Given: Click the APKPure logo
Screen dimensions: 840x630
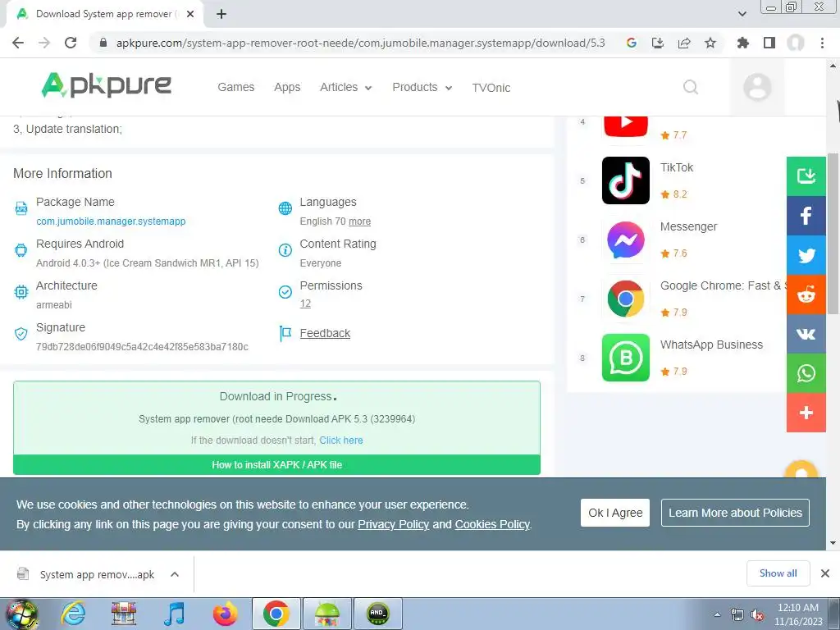Looking at the screenshot, I should (x=106, y=85).
